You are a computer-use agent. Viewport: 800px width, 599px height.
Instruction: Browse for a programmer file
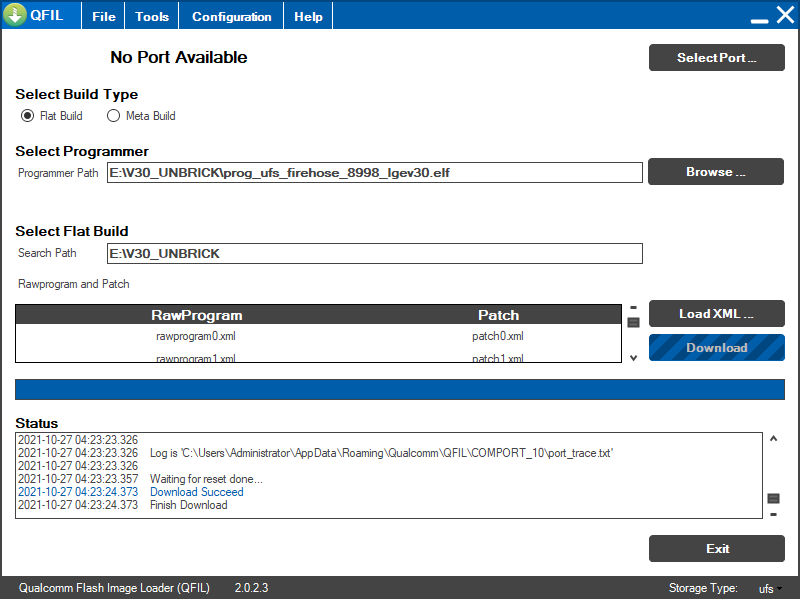click(716, 171)
